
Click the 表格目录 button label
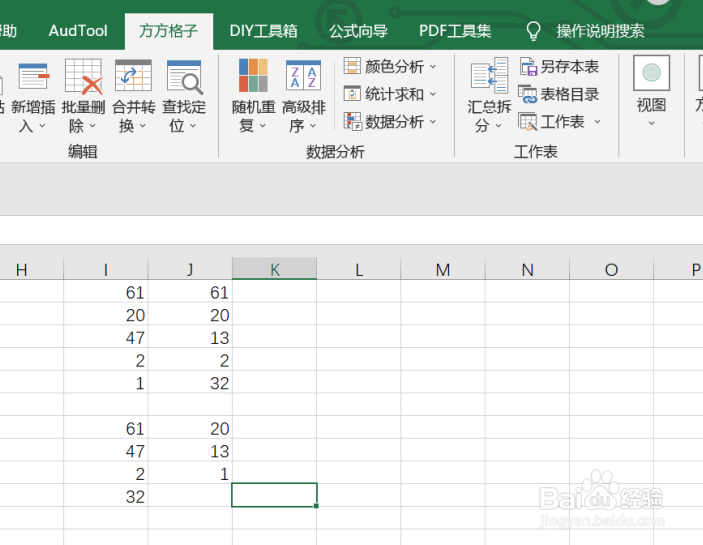(569, 94)
